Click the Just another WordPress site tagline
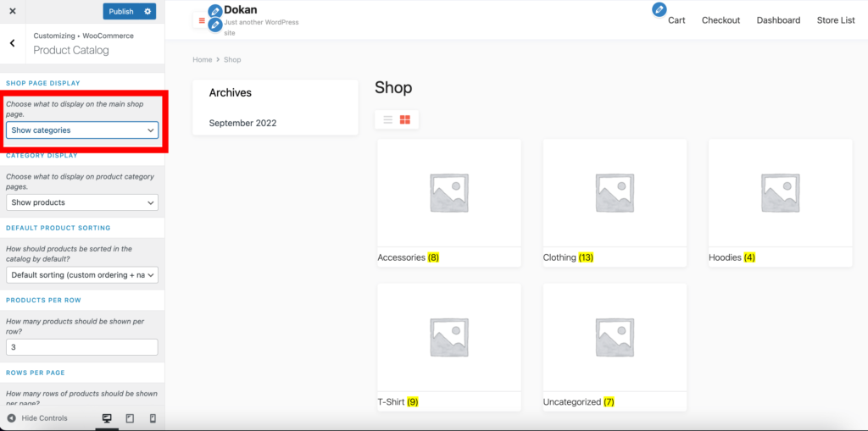The image size is (868, 431). pos(261,28)
